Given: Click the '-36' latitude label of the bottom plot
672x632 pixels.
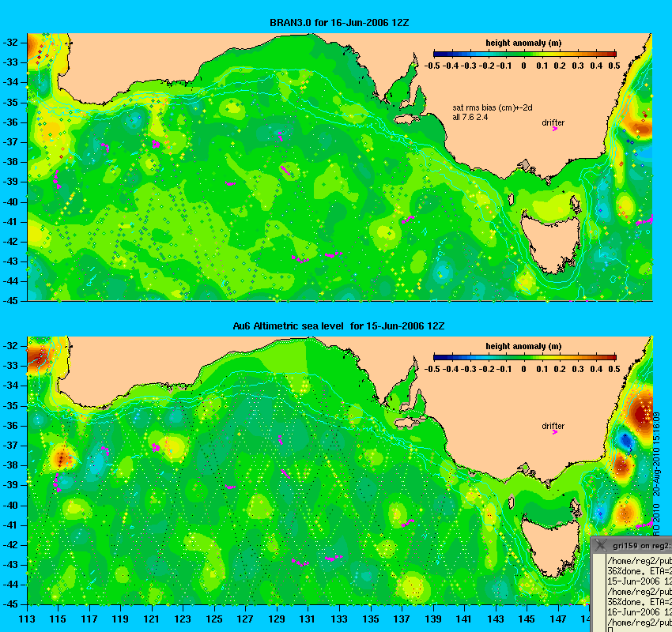Looking at the screenshot, I should point(11,426).
